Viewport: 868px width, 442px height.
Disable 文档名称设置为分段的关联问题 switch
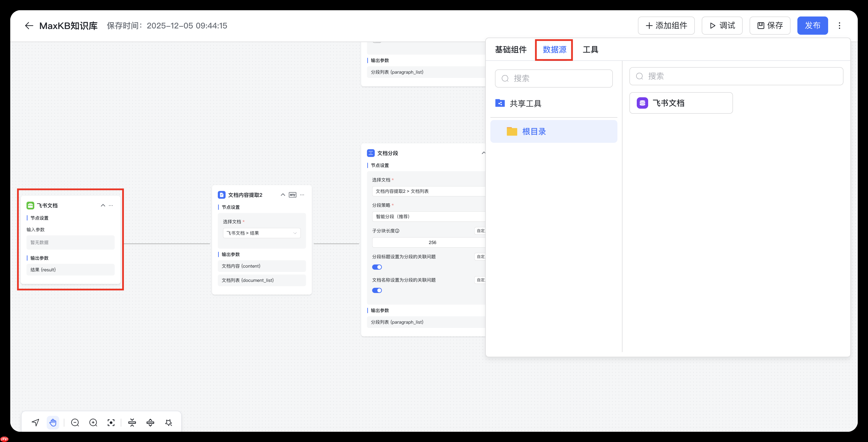[x=377, y=290]
